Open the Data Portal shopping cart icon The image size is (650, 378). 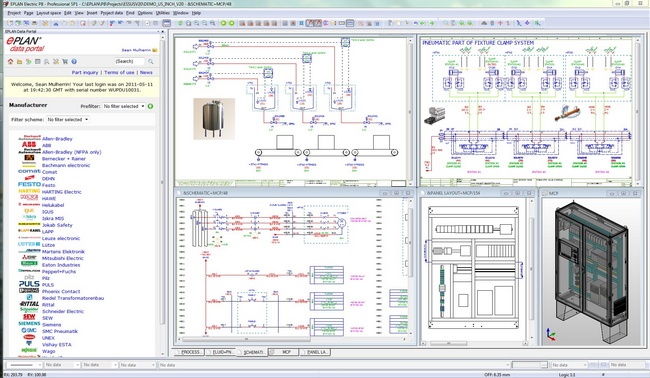65,61
